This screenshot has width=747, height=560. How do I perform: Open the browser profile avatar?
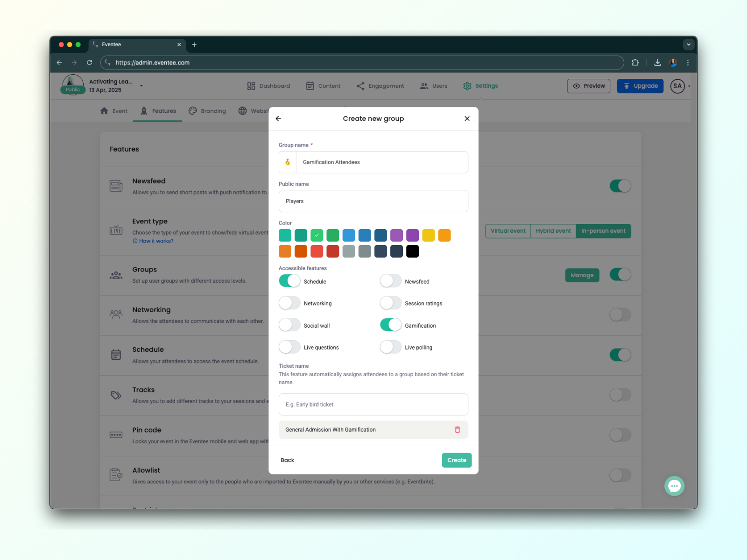(673, 63)
